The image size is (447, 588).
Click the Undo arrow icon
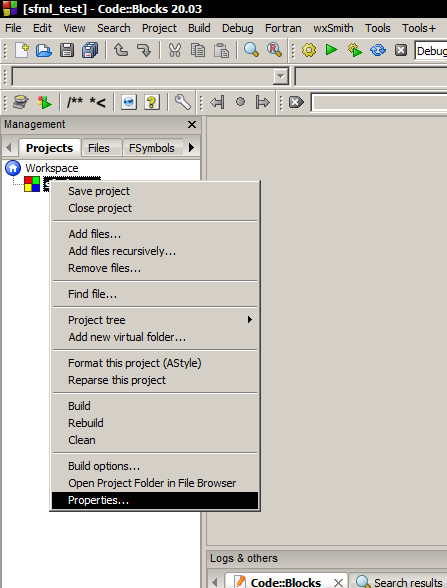tap(121, 50)
